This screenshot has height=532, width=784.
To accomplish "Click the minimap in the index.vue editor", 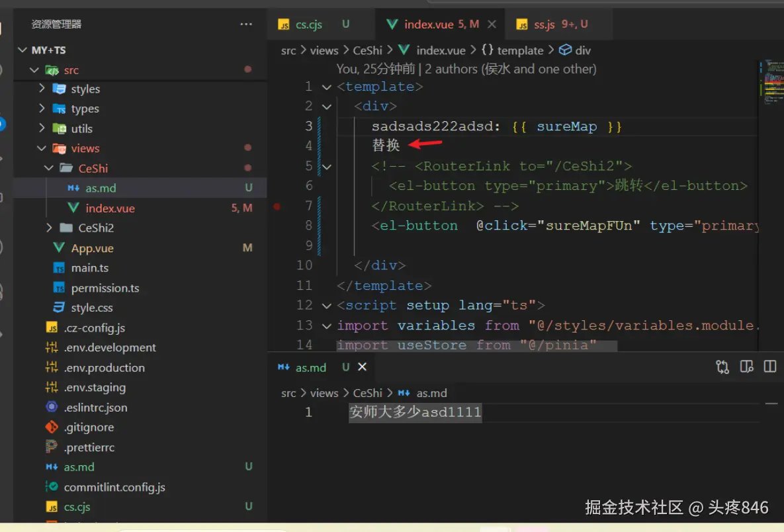I will point(773,81).
